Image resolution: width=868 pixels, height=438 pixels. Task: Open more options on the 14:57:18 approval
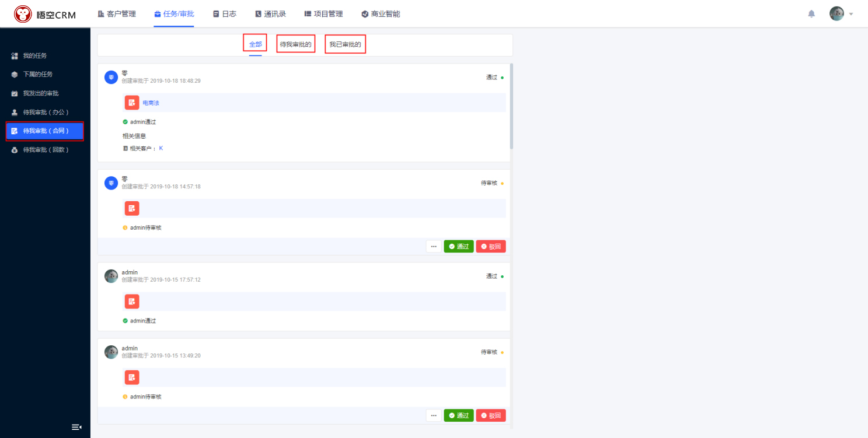click(x=433, y=247)
